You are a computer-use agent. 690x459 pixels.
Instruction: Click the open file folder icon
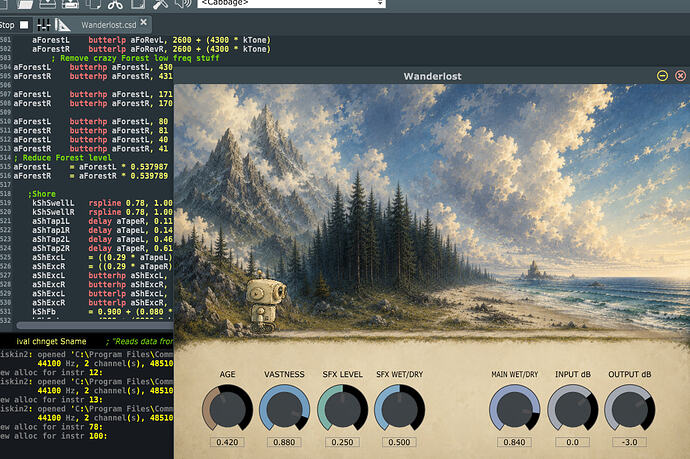[25, 4]
